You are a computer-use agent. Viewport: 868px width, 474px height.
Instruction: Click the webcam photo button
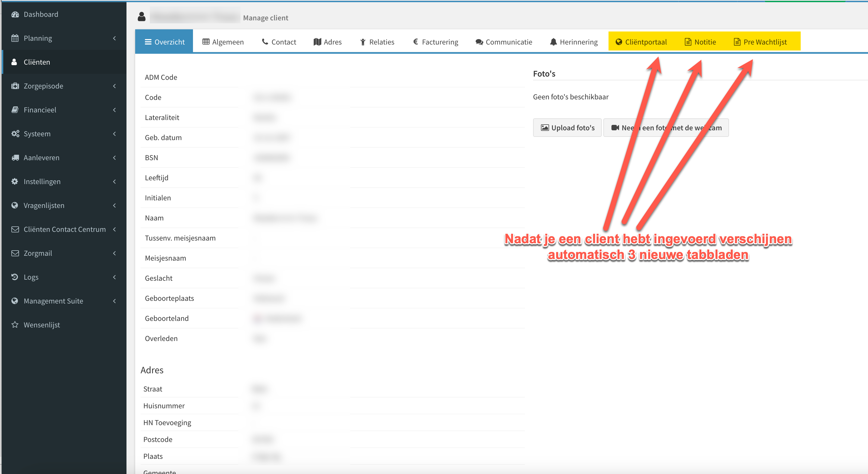pos(666,127)
